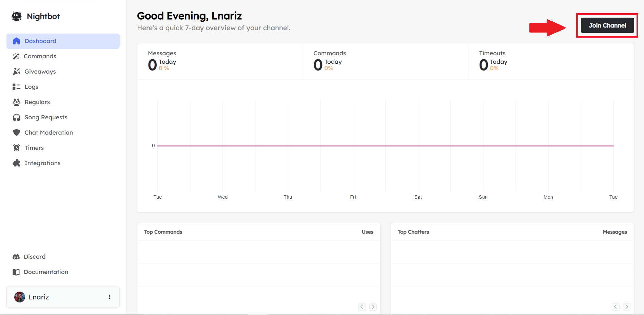644x315 pixels.
Task: Go to next page of Top Chatters
Action: click(x=627, y=307)
